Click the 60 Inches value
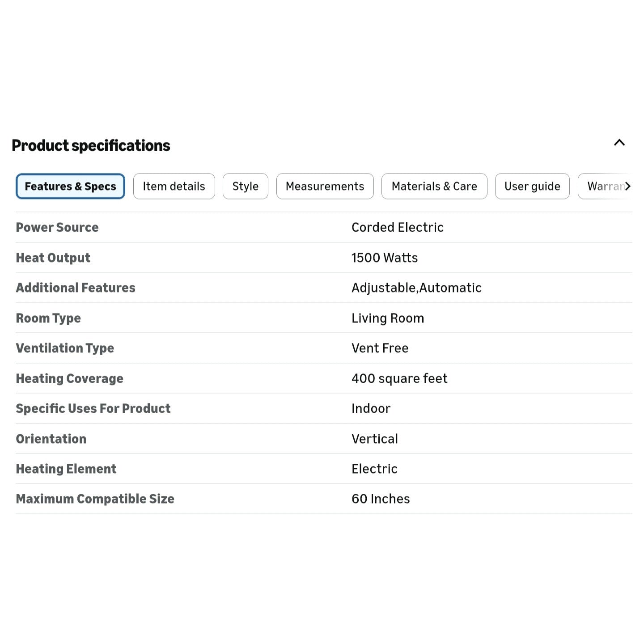Screen dimensions: 644x644 (x=381, y=499)
